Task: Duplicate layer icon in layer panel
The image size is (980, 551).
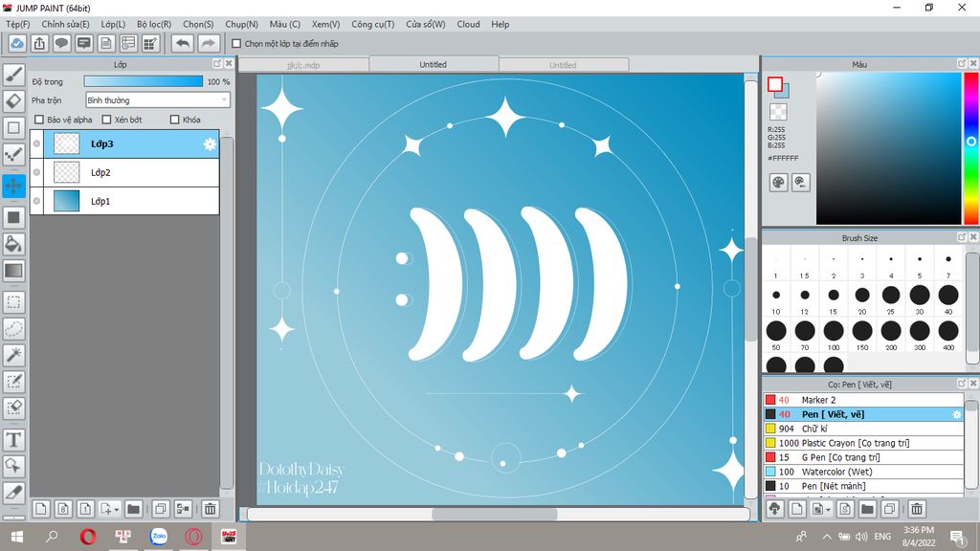Action: (x=161, y=509)
